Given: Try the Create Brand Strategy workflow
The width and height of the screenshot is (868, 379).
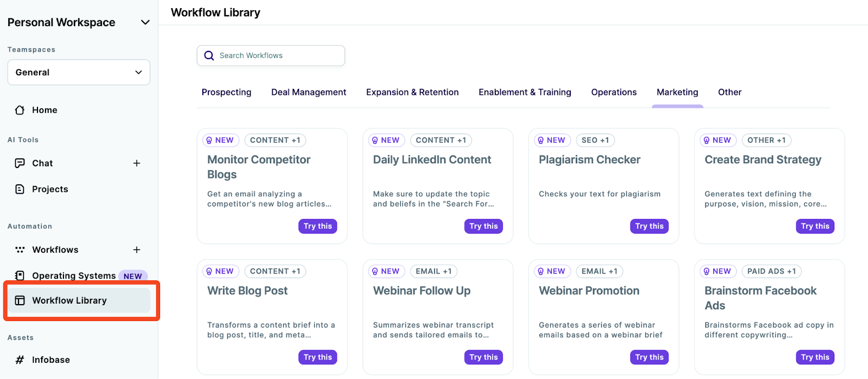Looking at the screenshot, I should pyautogui.click(x=815, y=226).
